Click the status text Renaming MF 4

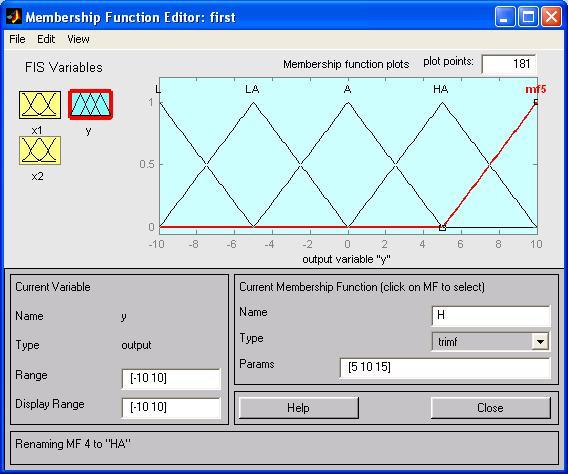coord(73,444)
